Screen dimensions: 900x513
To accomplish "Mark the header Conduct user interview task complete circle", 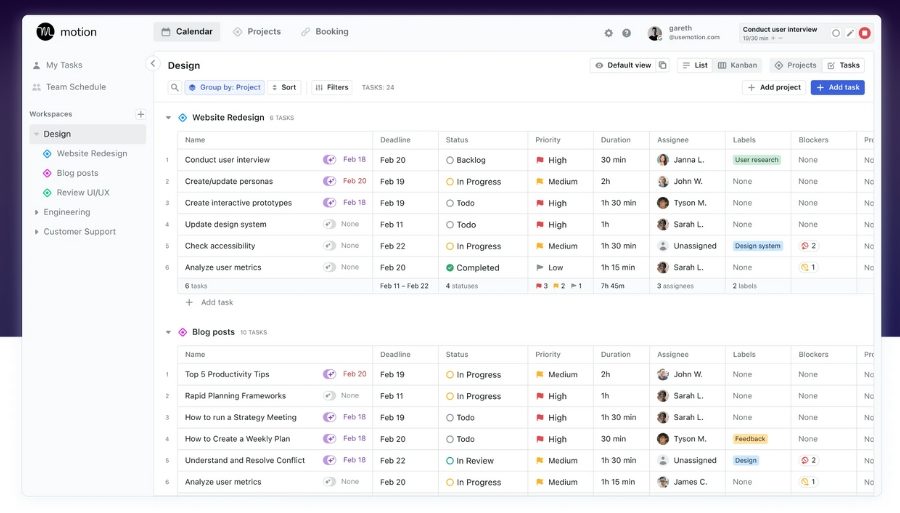I will [836, 33].
